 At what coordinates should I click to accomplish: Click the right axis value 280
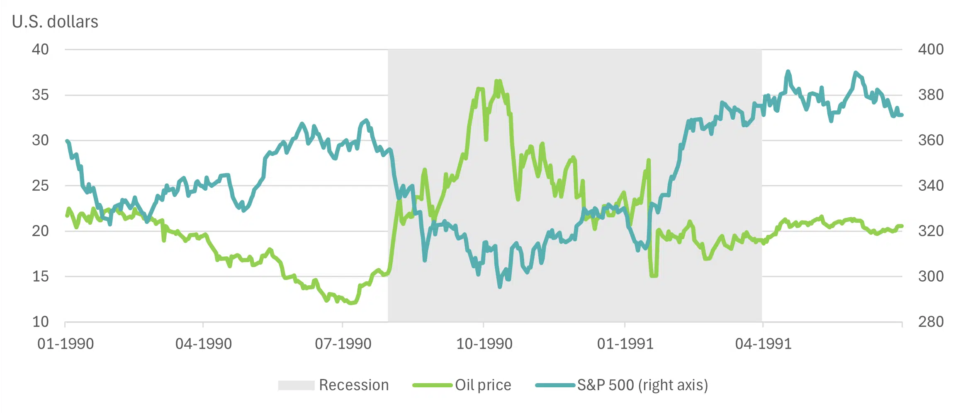click(931, 322)
